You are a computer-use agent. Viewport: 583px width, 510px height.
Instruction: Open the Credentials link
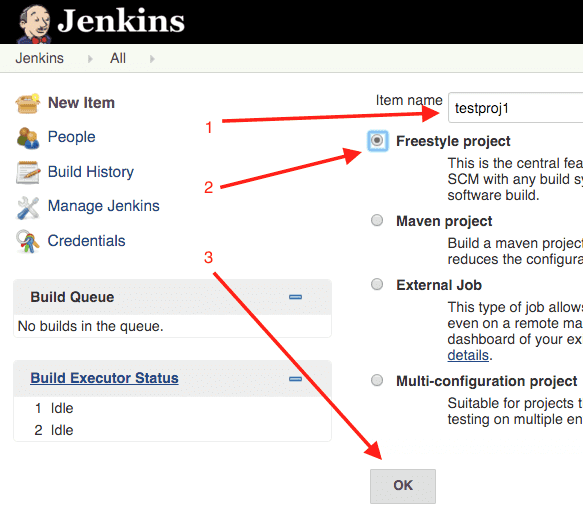coord(87,241)
